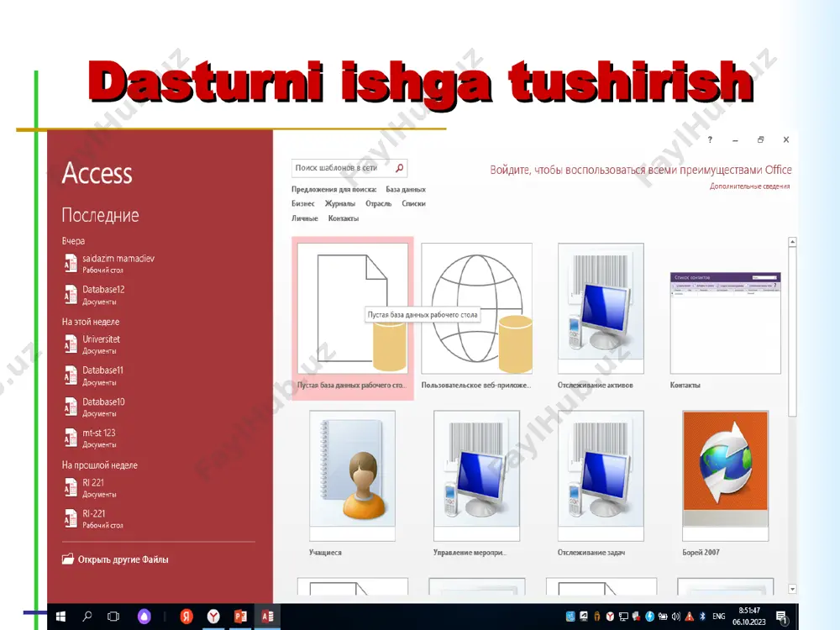Open Task View from taskbar
Viewport: 840px width, 630px height.
coord(113,617)
